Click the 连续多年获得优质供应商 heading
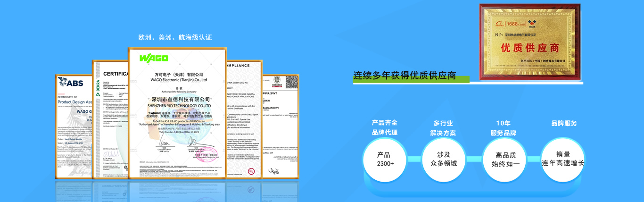644x202 pixels. pos(405,76)
